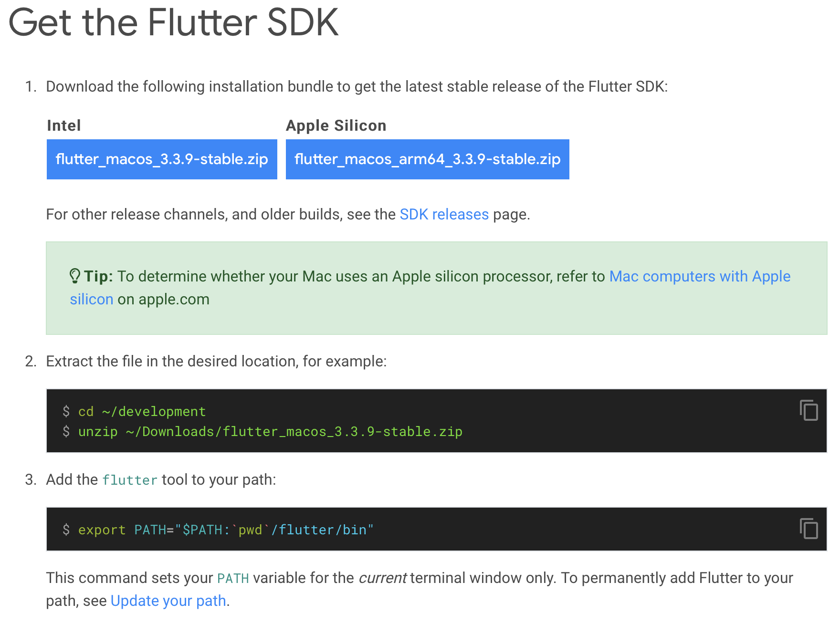Download flutter_macos_3.3.9-stable.zip for Intel
Screen dimensions: 840x624
pos(162,159)
